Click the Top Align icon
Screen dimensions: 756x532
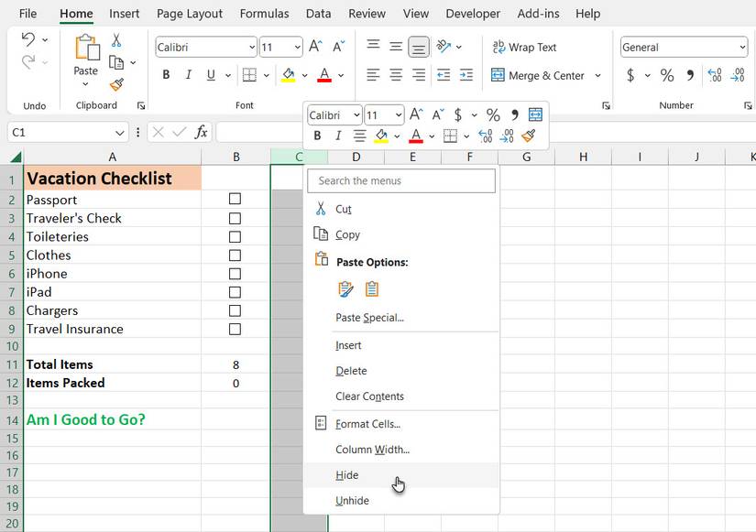tap(373, 46)
